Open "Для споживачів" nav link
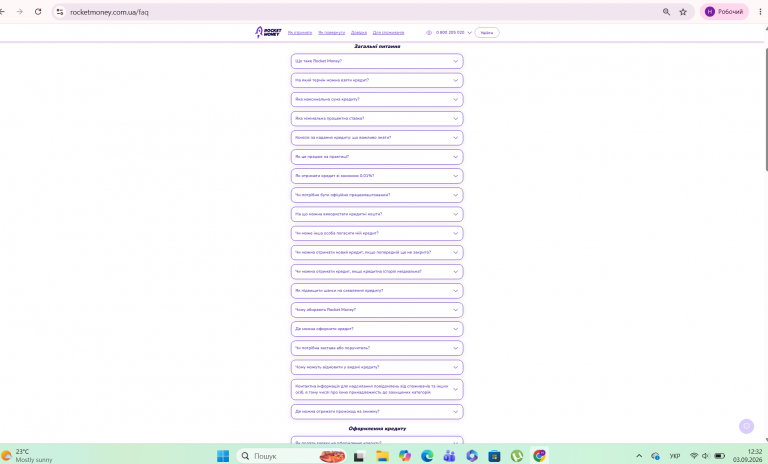This screenshot has width=768, height=464. (x=388, y=33)
